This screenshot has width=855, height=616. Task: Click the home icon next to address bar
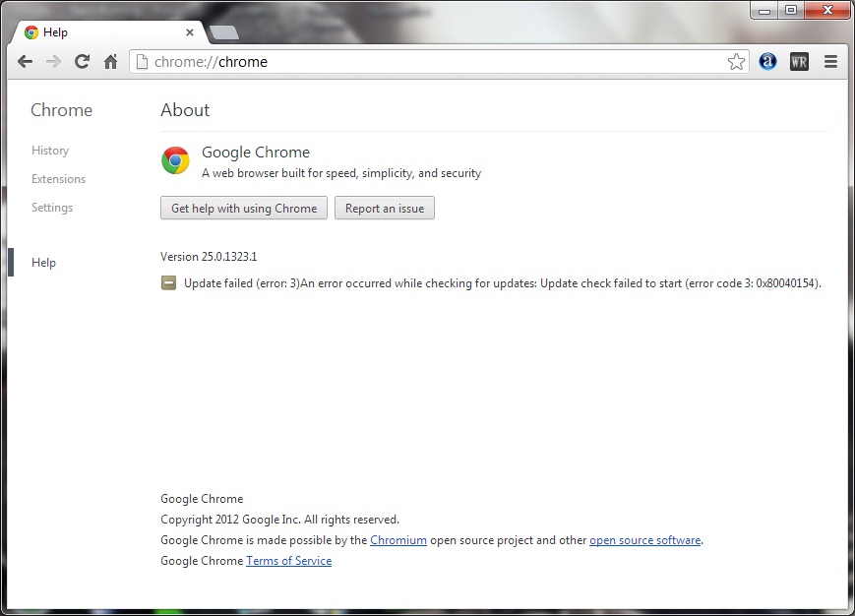111,61
